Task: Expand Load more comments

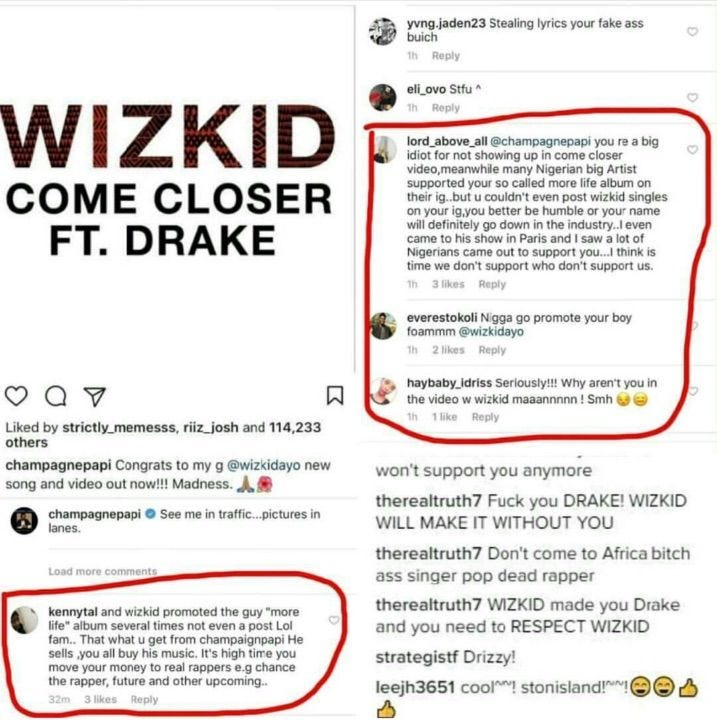Action: [102, 571]
